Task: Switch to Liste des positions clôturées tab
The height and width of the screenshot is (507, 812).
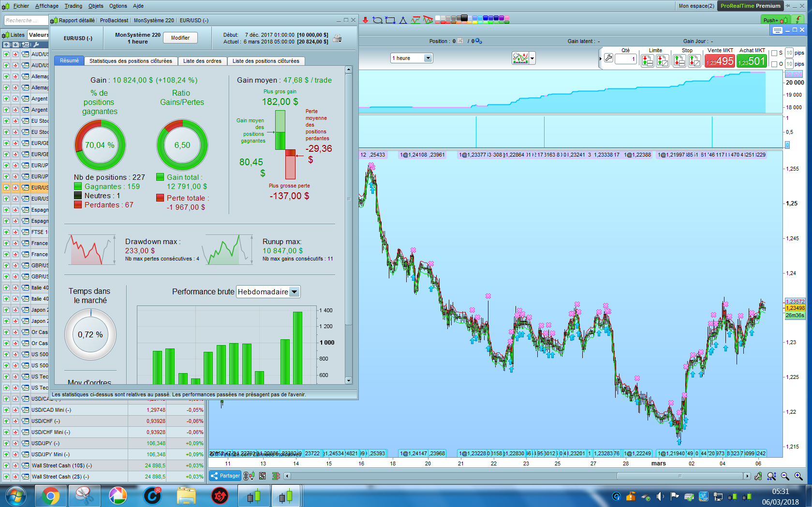Action: click(x=266, y=61)
